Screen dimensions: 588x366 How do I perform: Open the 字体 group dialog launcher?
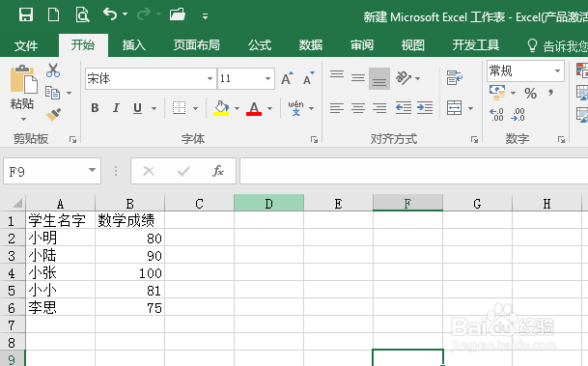pyautogui.click(x=314, y=139)
